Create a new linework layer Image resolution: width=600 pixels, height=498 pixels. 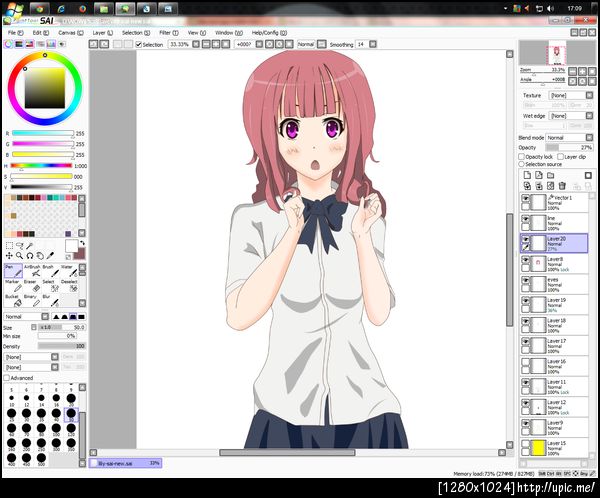click(539, 175)
